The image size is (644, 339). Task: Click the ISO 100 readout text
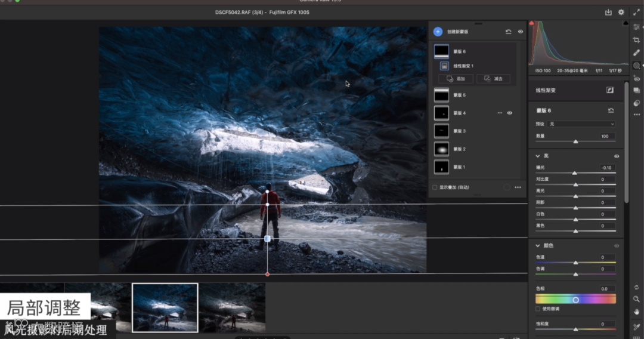pos(543,70)
